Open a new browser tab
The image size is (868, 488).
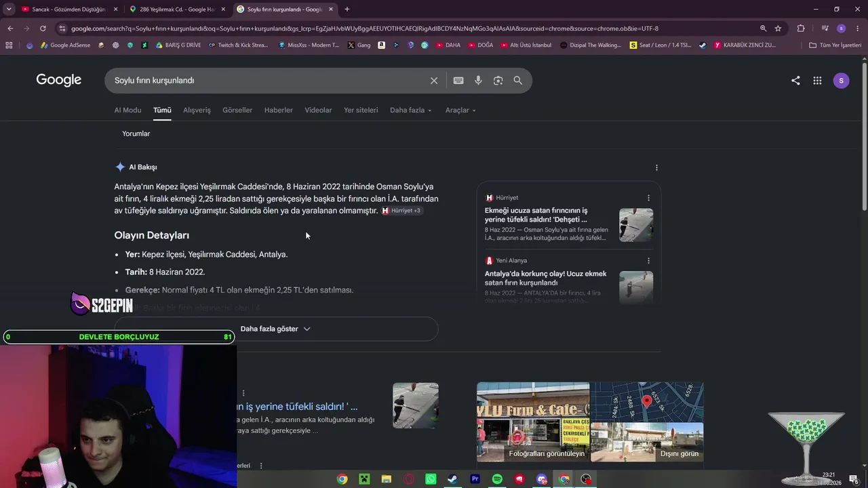click(x=347, y=9)
